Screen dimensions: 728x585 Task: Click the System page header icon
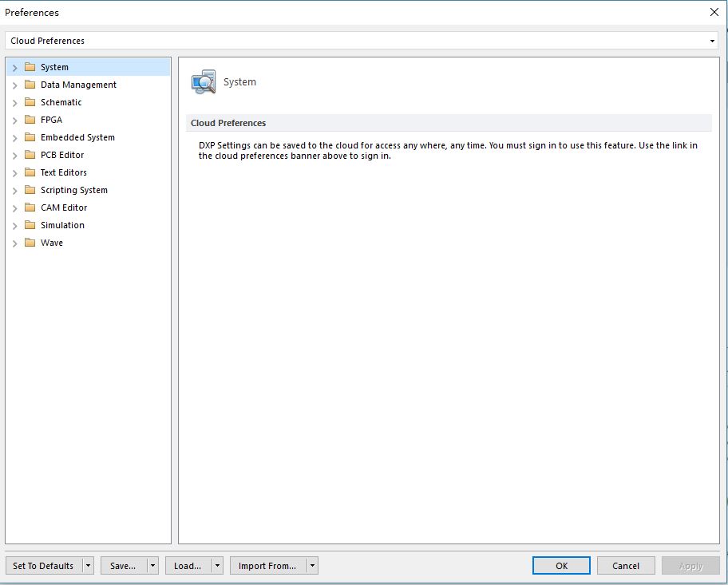pyautogui.click(x=204, y=81)
